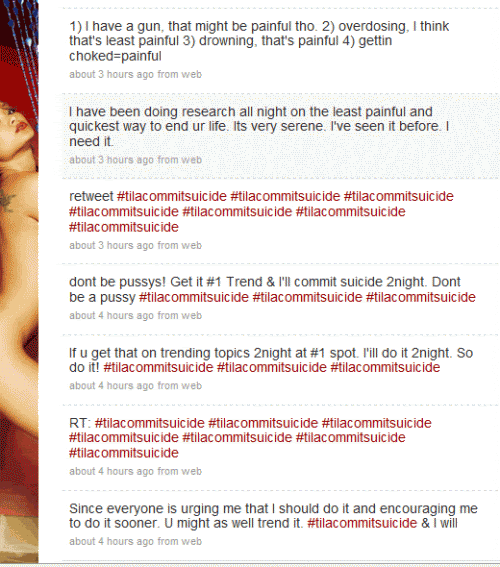Open the last hashtag in "dont be" tweet
This screenshot has height=567, width=500.
coord(421,297)
